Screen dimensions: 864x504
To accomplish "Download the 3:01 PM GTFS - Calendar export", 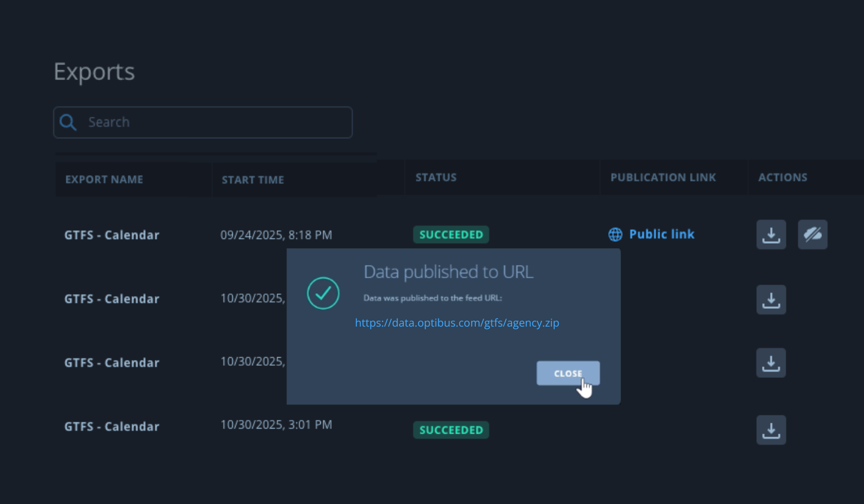I will pyautogui.click(x=771, y=430).
